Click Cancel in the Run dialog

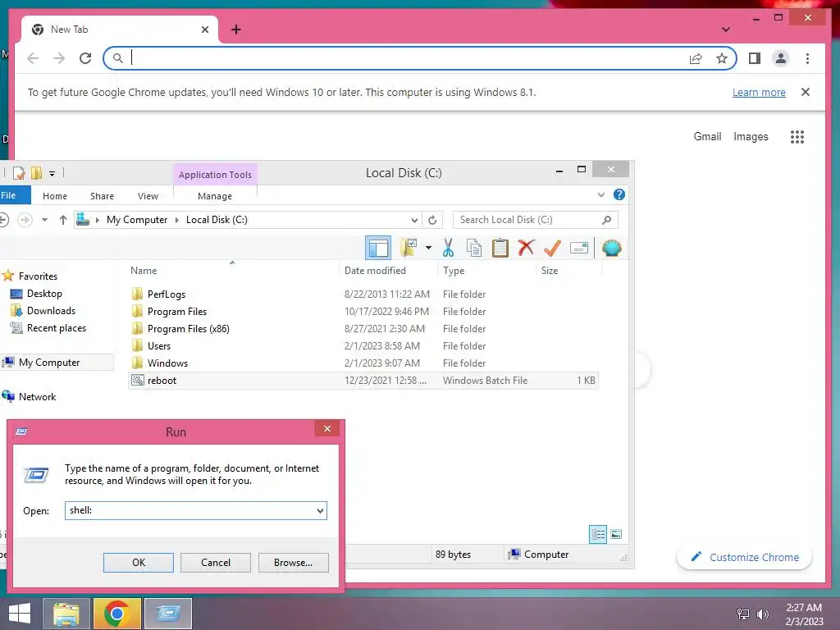pos(216,563)
